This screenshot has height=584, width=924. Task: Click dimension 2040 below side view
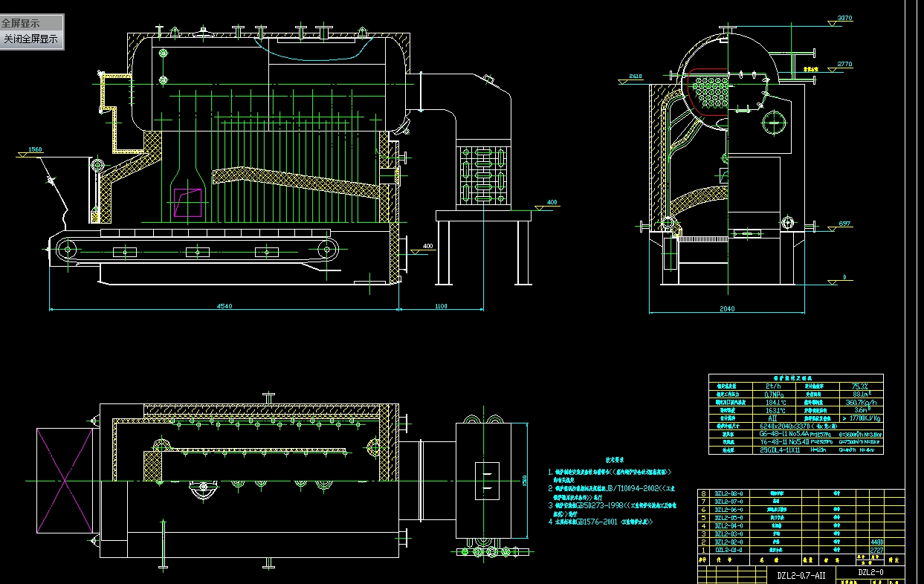coord(727,309)
